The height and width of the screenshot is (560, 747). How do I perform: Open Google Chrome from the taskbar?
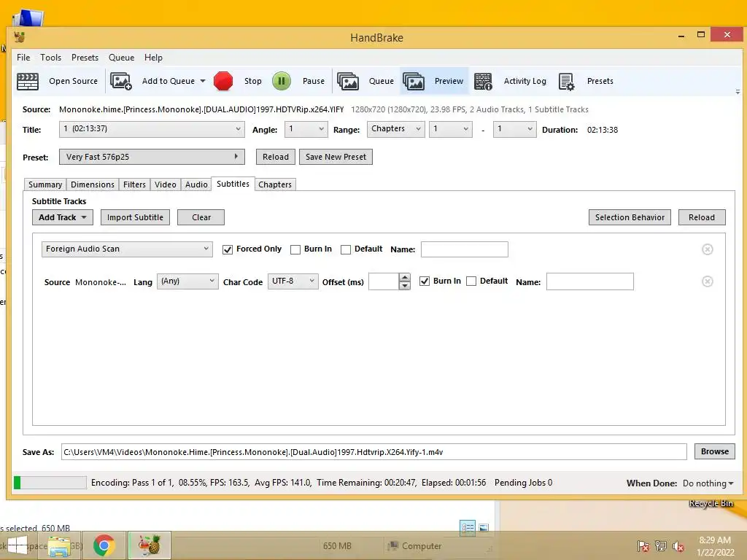click(104, 545)
